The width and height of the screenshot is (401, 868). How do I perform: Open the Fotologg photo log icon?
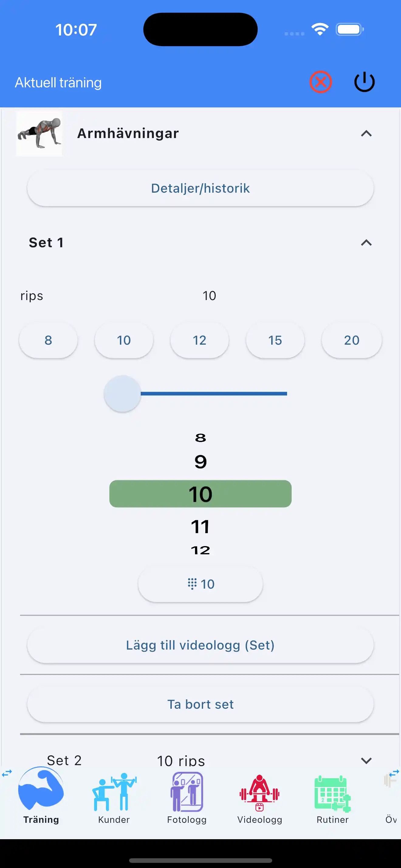coord(187,792)
